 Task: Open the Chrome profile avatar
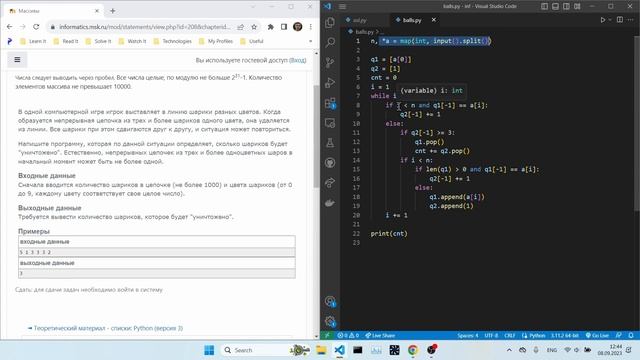(298, 27)
